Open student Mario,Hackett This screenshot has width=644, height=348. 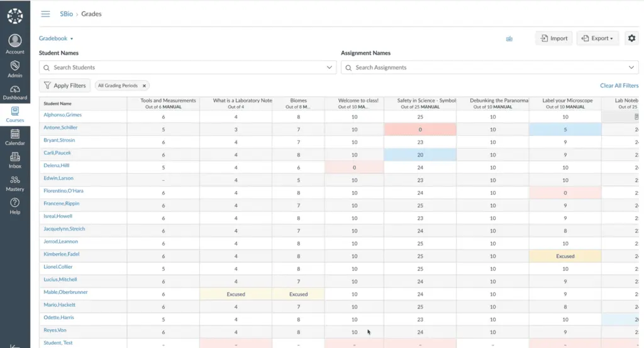(x=59, y=305)
